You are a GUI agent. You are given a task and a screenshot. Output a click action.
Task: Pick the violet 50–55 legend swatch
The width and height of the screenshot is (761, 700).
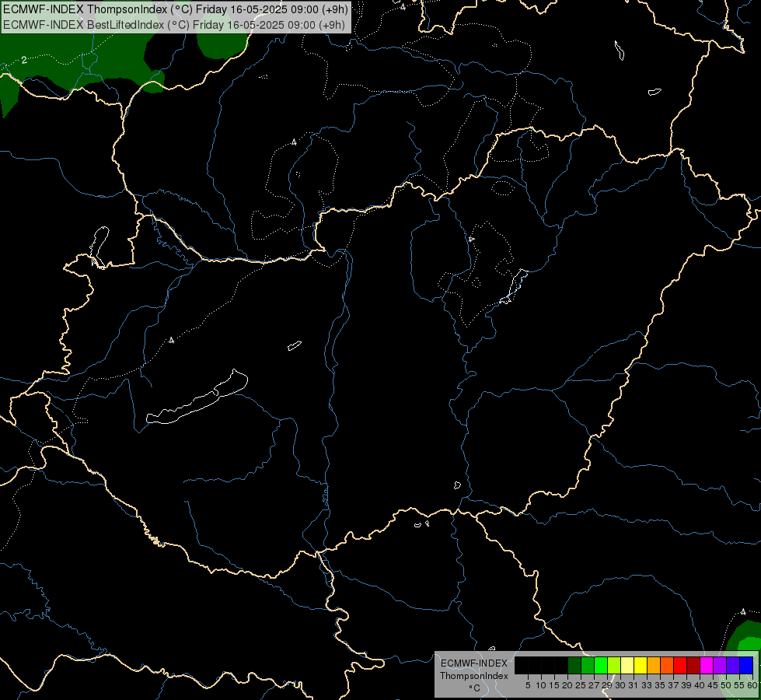point(733,665)
